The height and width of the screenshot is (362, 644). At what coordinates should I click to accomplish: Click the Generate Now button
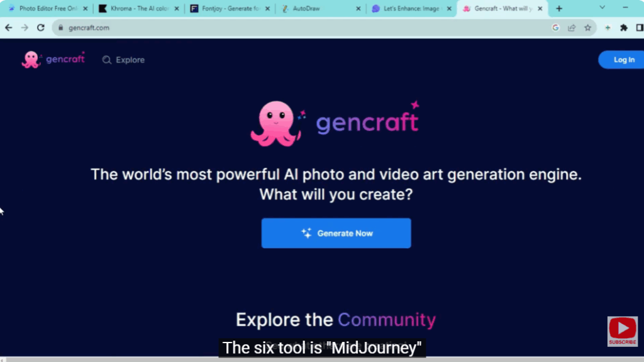point(336,233)
